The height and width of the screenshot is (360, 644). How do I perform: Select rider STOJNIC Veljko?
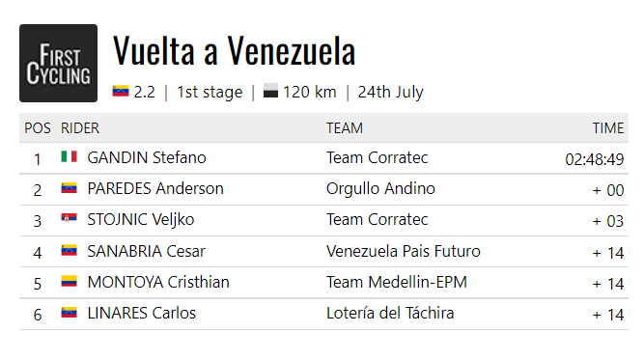point(141,220)
